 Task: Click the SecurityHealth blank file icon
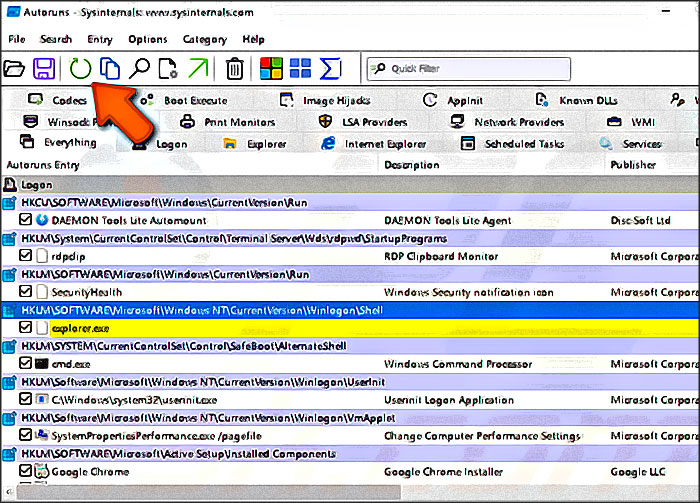[42, 292]
